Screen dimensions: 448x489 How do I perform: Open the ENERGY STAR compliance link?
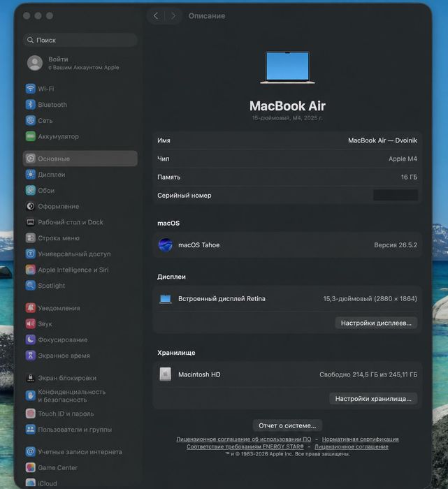click(x=245, y=446)
